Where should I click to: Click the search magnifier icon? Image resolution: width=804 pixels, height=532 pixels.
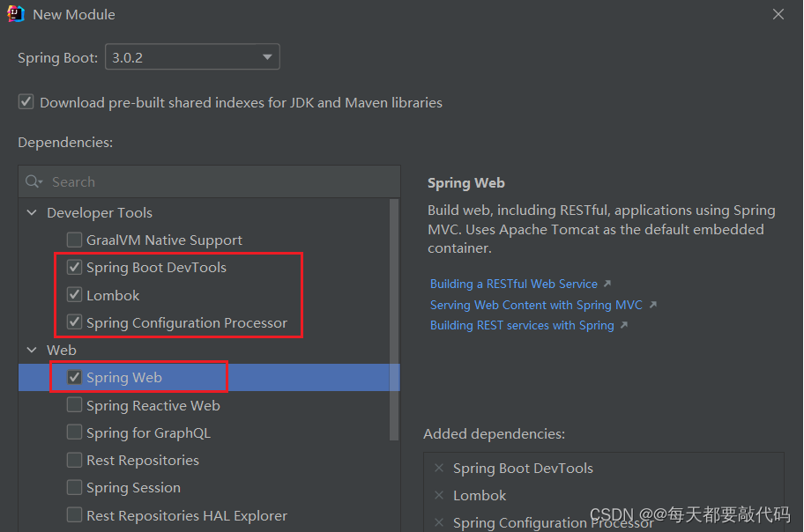point(33,181)
